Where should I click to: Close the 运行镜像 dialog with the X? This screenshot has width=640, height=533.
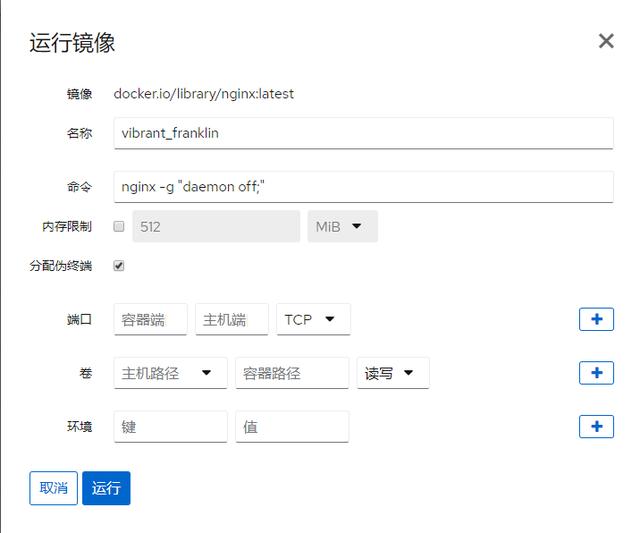(606, 41)
